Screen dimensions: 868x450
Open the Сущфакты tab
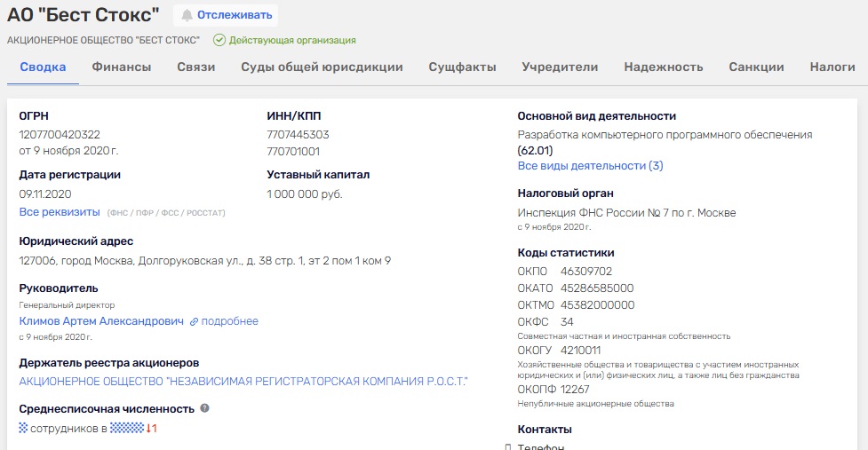pyautogui.click(x=462, y=67)
